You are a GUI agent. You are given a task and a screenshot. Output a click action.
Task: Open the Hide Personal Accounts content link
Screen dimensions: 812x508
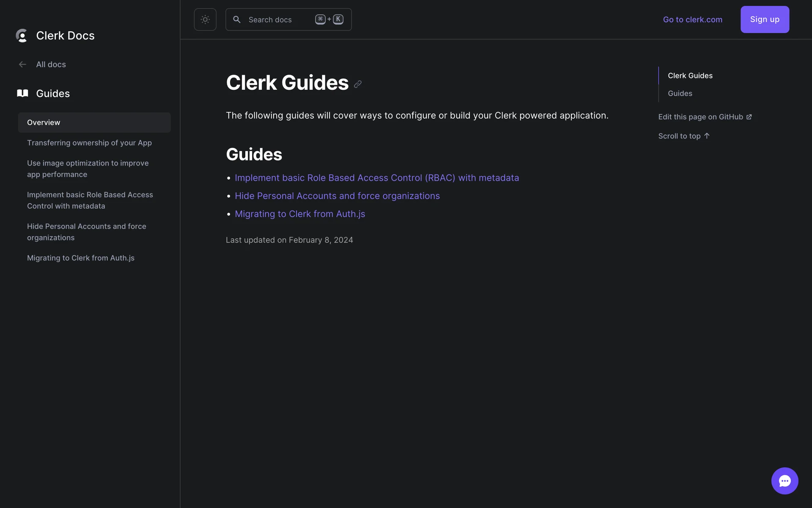tap(337, 196)
